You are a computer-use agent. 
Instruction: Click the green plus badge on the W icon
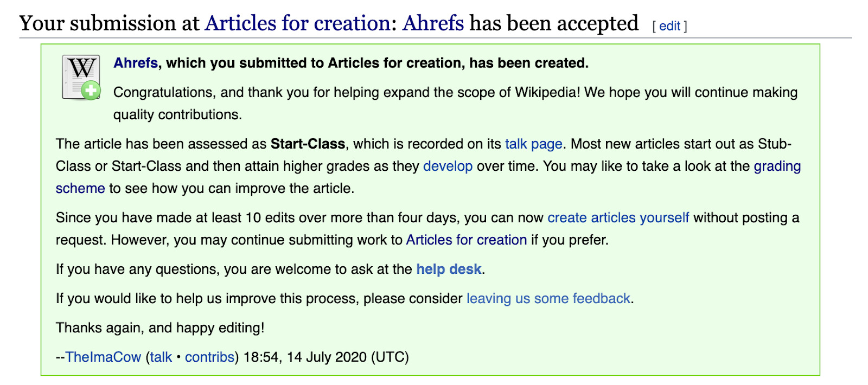coord(91,90)
